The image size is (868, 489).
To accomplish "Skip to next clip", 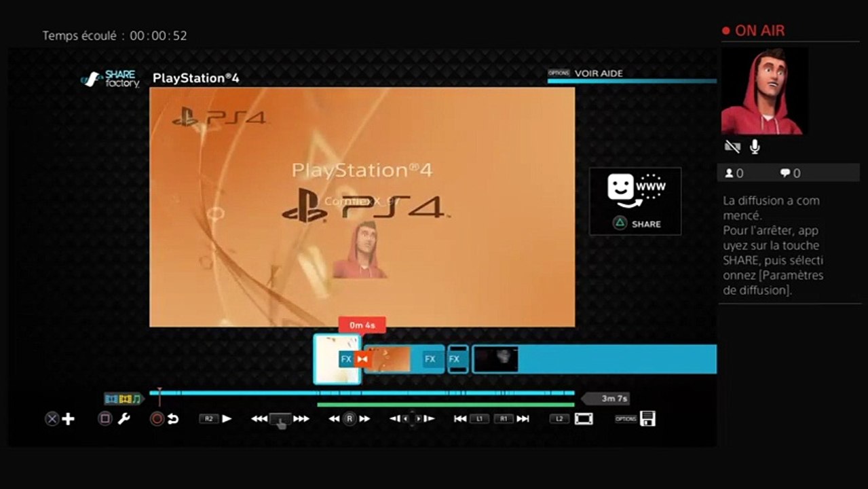I will (523, 419).
